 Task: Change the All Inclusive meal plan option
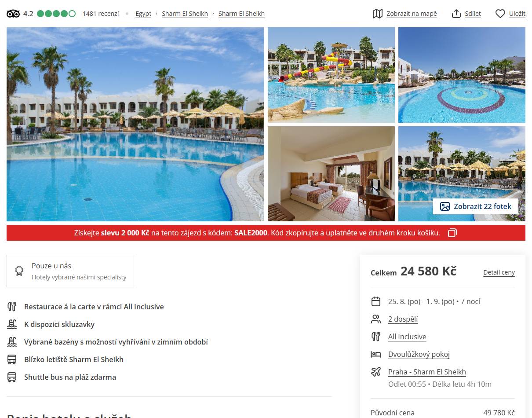pyautogui.click(x=407, y=337)
